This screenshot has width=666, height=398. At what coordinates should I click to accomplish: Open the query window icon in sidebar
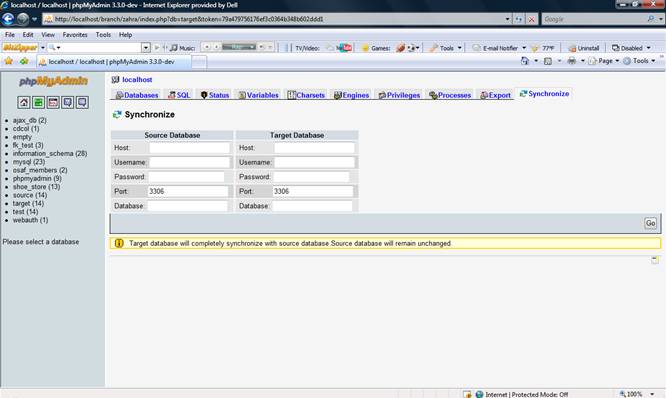pos(53,102)
